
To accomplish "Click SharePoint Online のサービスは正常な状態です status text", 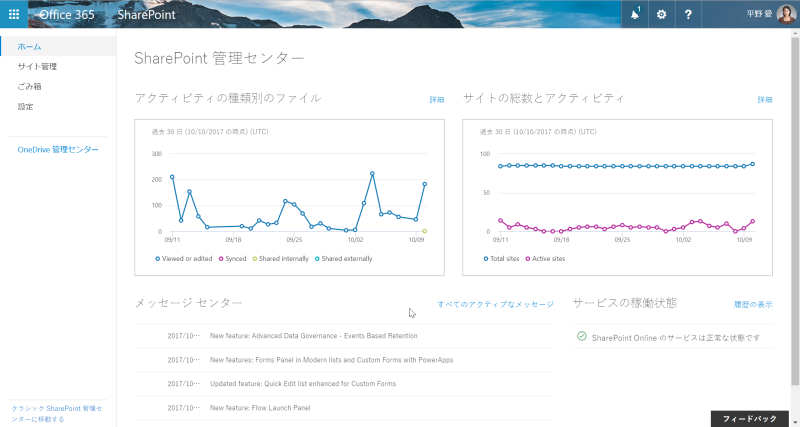I will pos(676,338).
